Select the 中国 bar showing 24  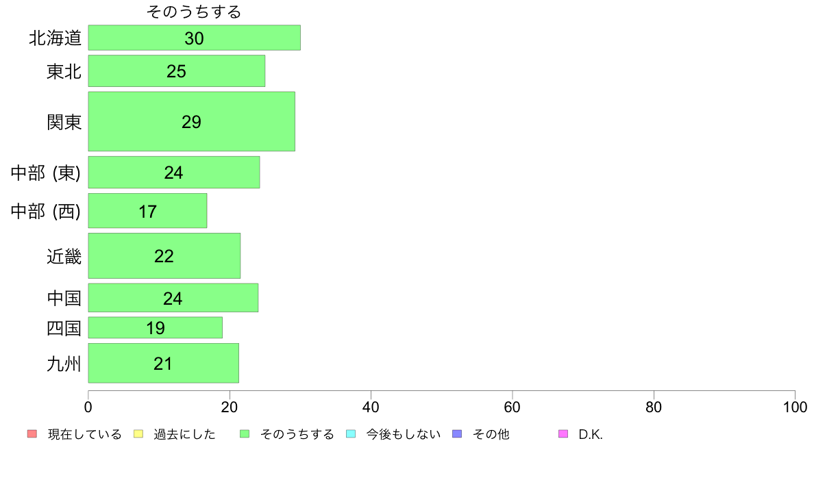tap(173, 298)
